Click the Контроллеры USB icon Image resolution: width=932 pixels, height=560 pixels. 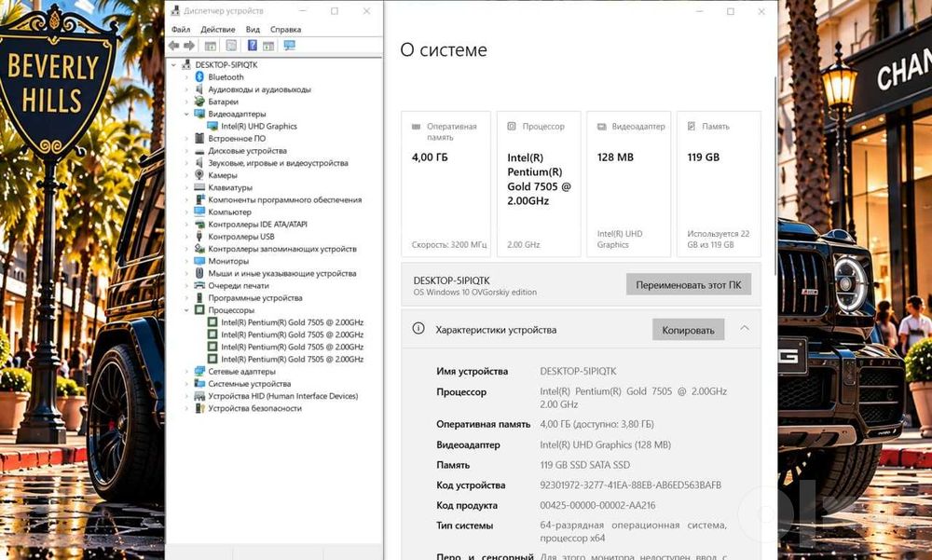click(199, 237)
